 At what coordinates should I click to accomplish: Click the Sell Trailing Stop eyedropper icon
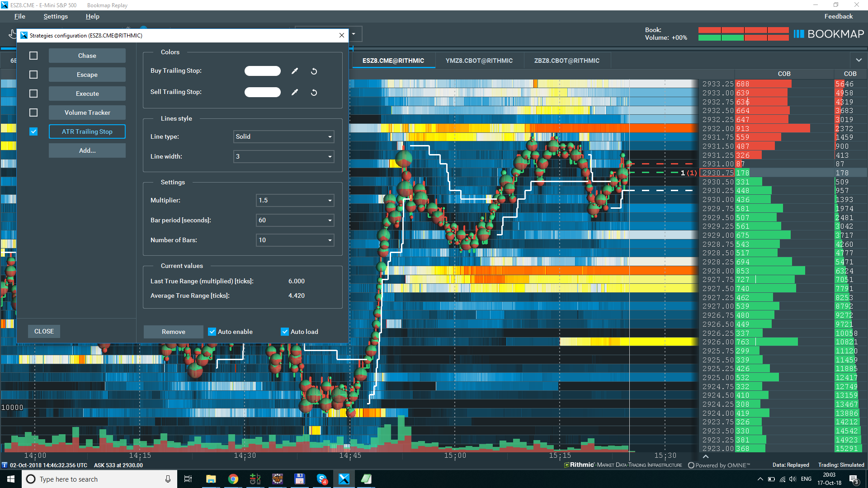(295, 92)
